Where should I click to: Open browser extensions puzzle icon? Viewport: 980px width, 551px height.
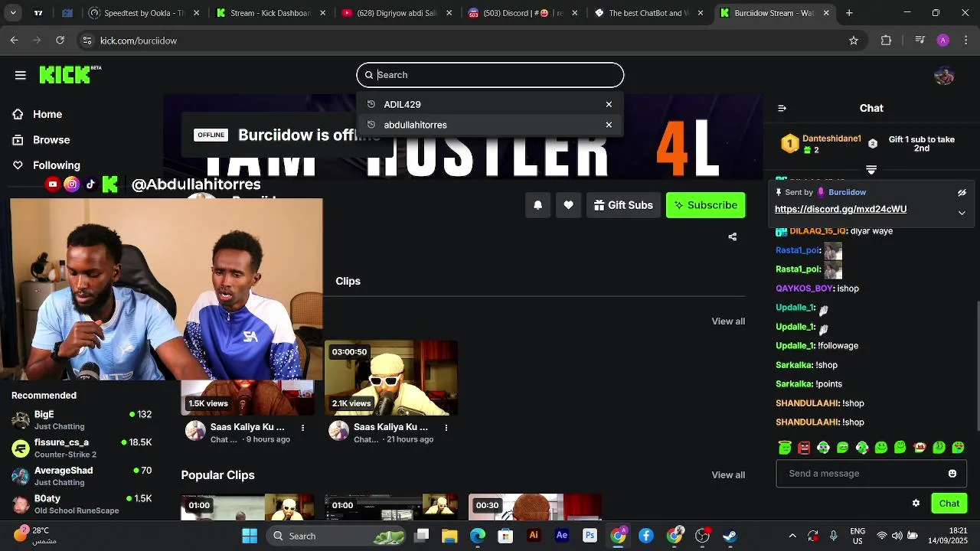tap(886, 41)
